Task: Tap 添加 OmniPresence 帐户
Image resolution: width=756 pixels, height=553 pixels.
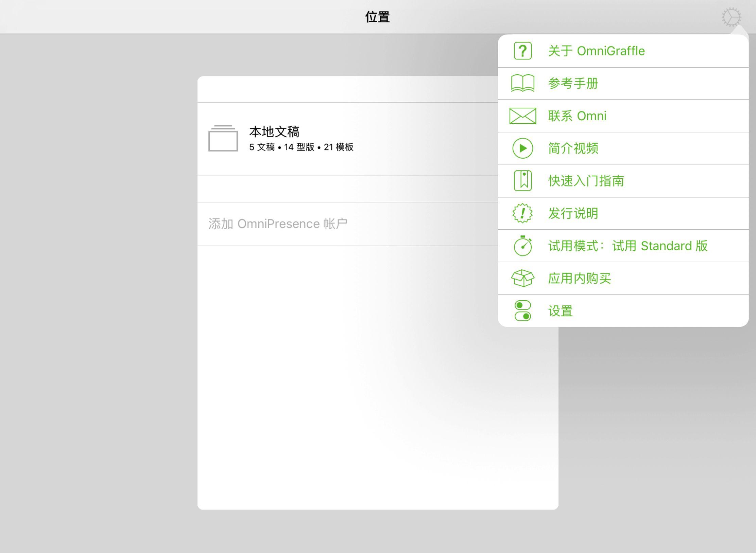Action: [x=347, y=224]
